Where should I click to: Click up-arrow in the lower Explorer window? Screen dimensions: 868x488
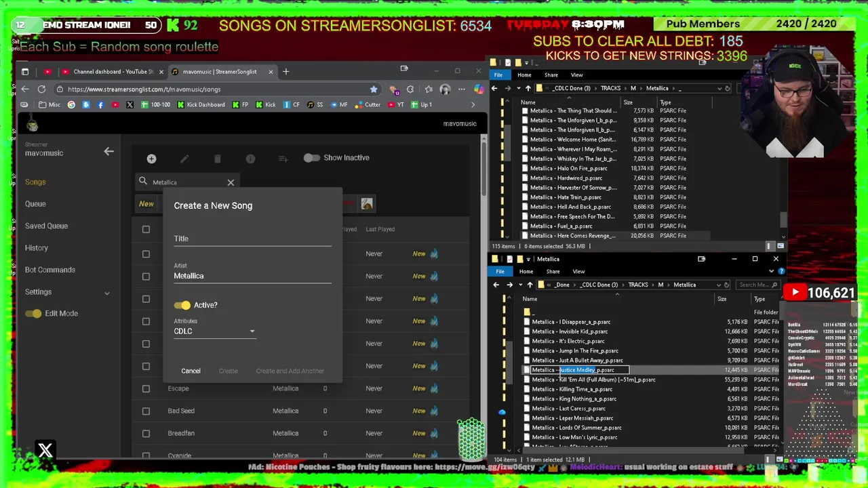[530, 285]
